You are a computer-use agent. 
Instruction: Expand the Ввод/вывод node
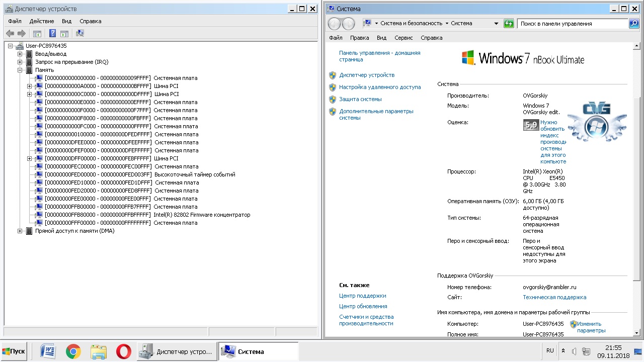[20, 54]
